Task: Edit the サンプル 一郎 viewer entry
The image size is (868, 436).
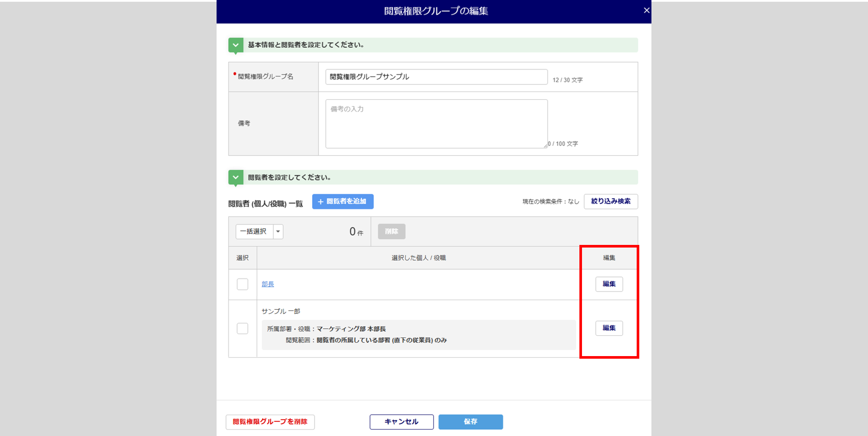Action: pyautogui.click(x=609, y=328)
